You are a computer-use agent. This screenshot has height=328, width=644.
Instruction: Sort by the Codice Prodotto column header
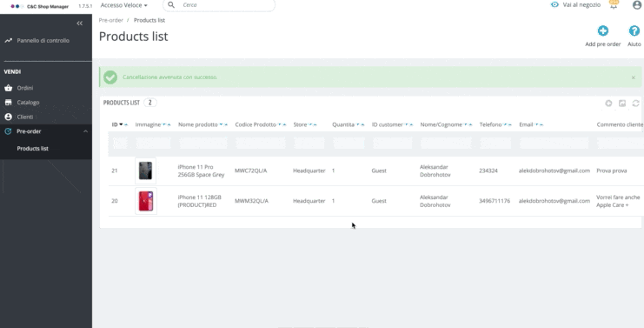[256, 124]
